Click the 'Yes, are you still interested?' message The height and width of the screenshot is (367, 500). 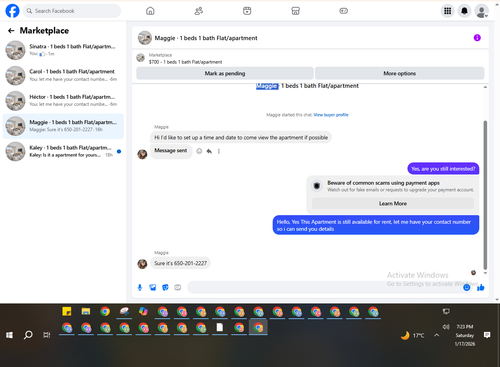point(443,169)
